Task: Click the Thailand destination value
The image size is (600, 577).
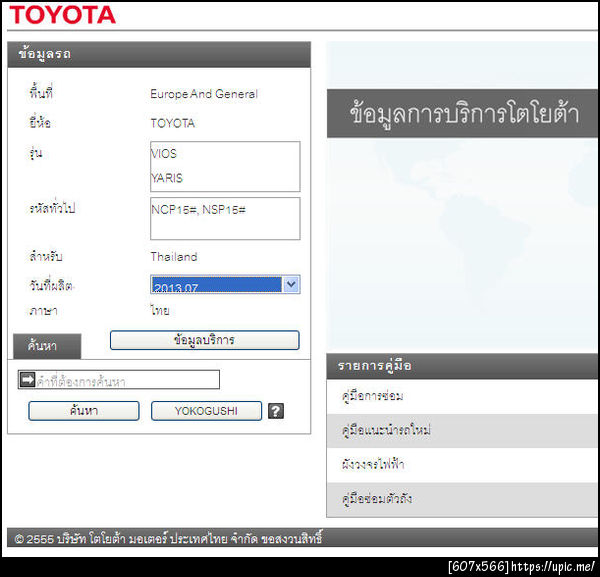Action: click(x=174, y=257)
